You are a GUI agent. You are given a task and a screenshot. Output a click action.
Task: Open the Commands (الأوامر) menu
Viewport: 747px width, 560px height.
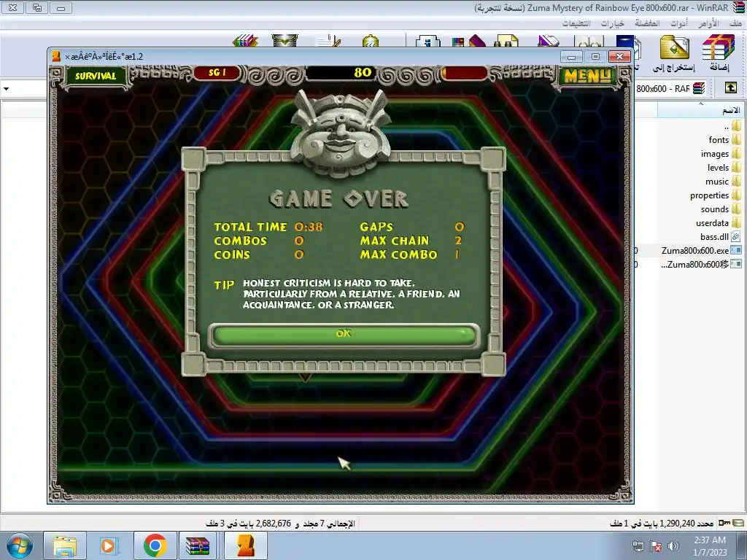[708, 23]
